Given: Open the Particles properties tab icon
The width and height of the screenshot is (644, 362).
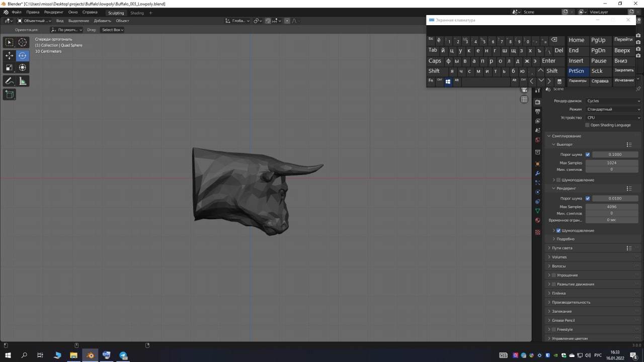Looking at the screenshot, I should [538, 183].
